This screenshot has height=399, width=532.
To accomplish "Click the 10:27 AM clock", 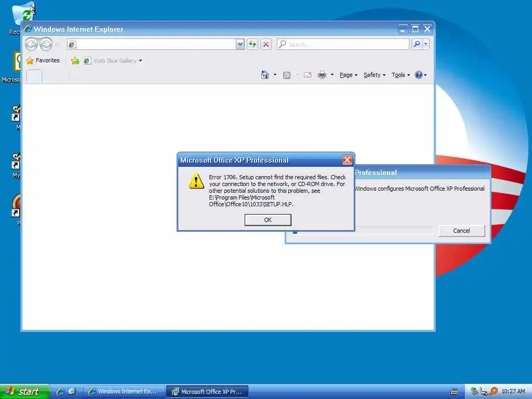I will [513, 392].
